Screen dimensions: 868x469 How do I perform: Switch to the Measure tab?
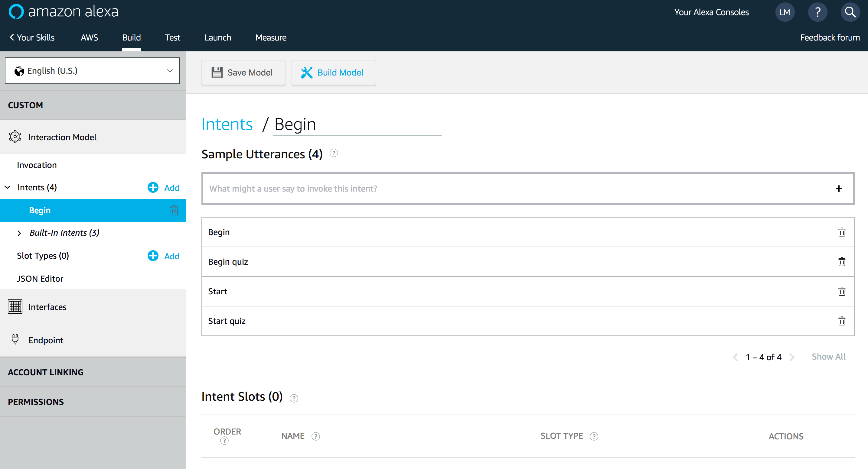point(271,38)
